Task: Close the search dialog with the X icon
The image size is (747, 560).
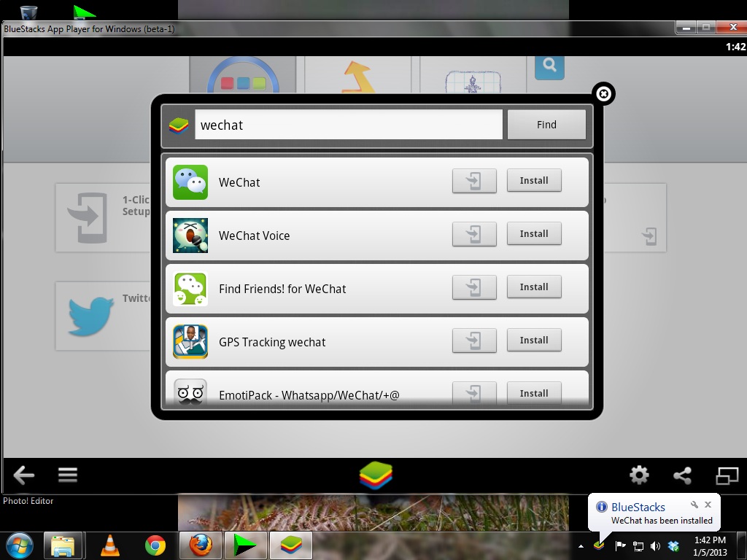Action: pyautogui.click(x=603, y=94)
